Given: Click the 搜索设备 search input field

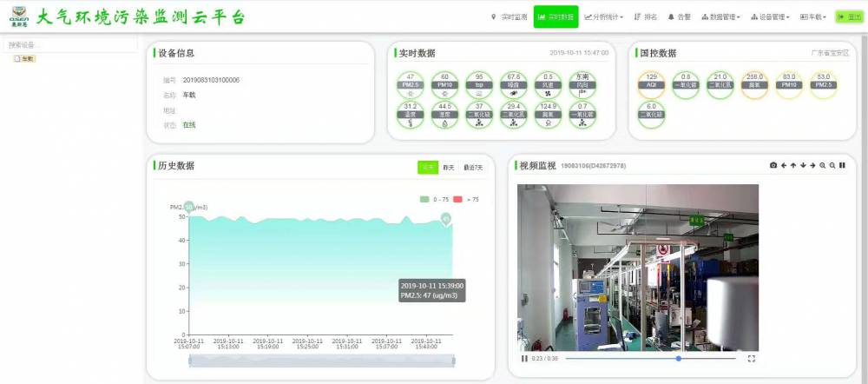Looking at the screenshot, I should pos(69,45).
